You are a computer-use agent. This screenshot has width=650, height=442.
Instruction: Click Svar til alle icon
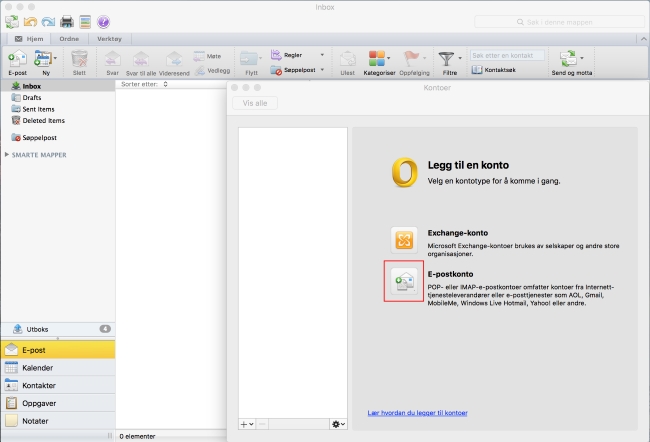[141, 59]
